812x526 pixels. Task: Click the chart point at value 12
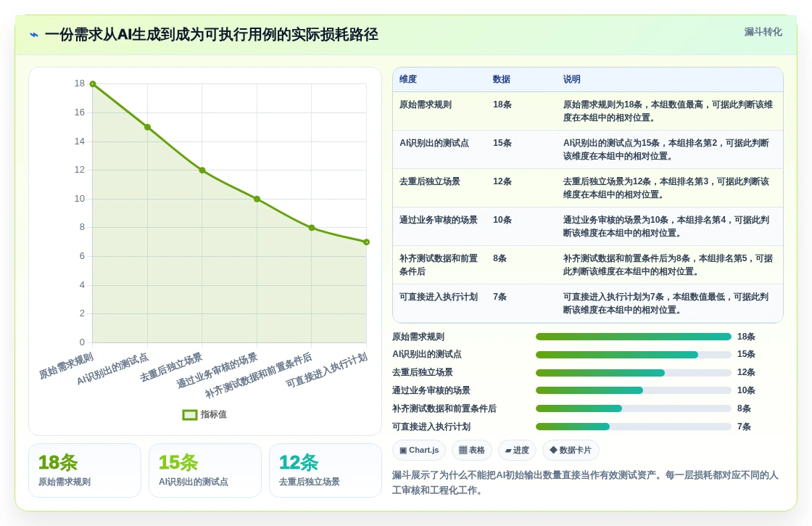202,170
